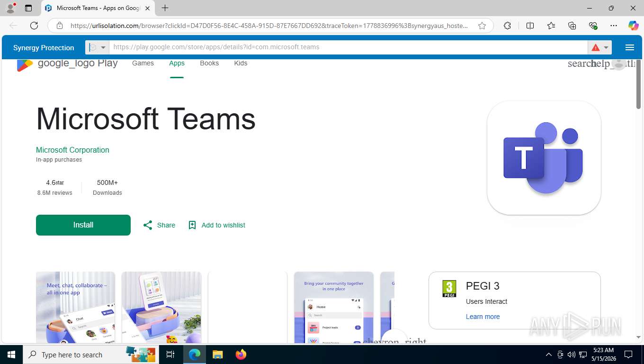Image resolution: width=644 pixels, height=364 pixels.
Task: Click the PEGI 3 rating badge
Action: point(449,289)
